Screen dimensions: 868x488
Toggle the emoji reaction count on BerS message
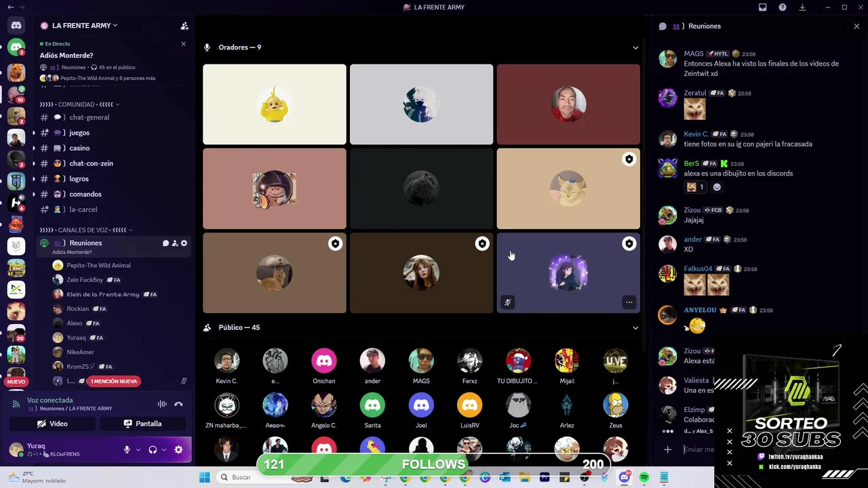695,187
